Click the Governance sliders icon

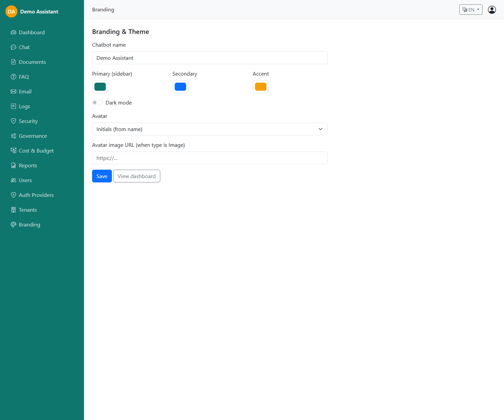[13, 136]
